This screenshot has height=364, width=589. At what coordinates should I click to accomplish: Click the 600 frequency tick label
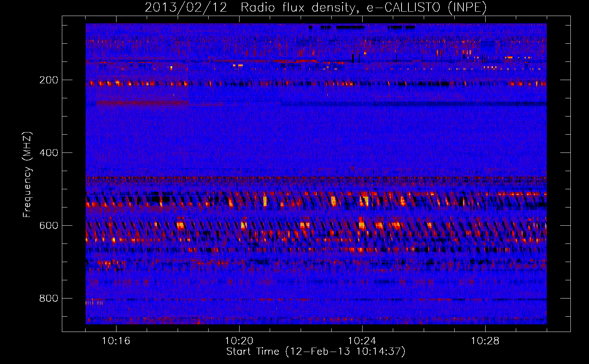49,226
